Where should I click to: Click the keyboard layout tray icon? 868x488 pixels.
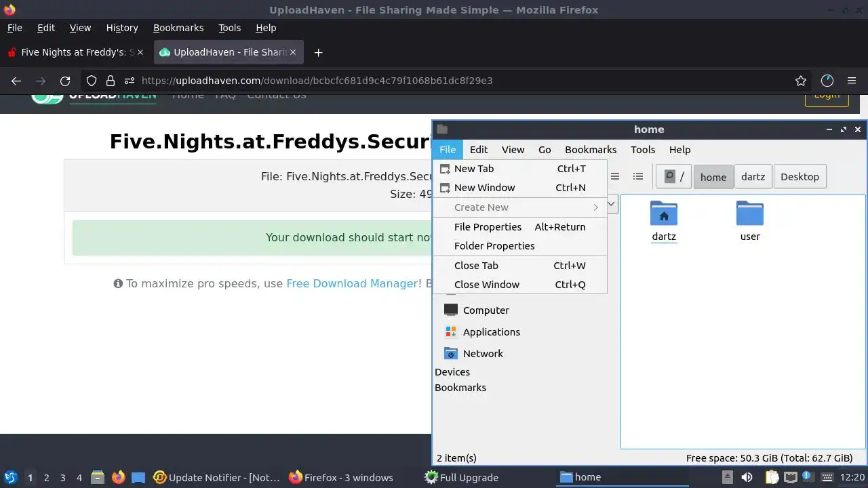coord(828,477)
